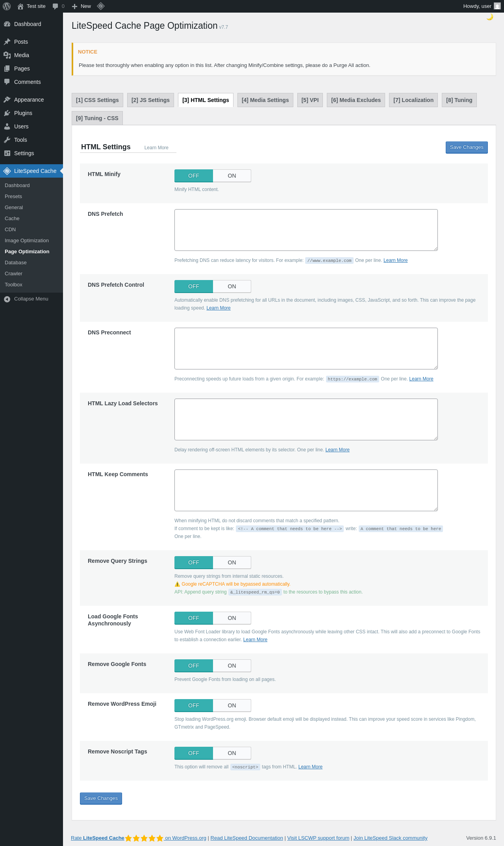Click the top Save Changes button
This screenshot has height=846, width=504.
point(467,147)
